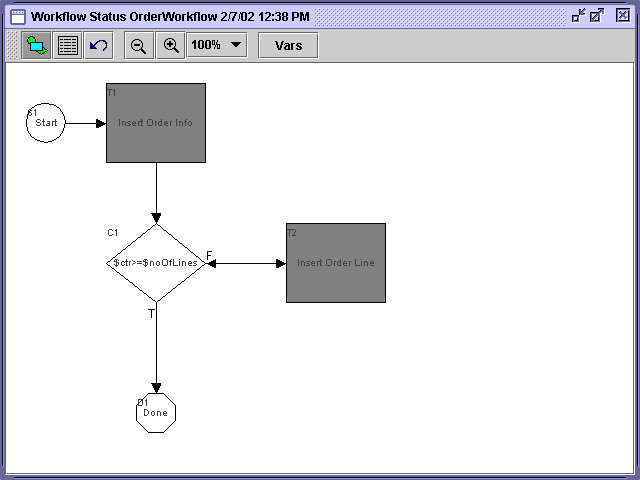Close the Workflow Status window
Image resolution: width=640 pixels, height=480 pixels.
coord(623,16)
